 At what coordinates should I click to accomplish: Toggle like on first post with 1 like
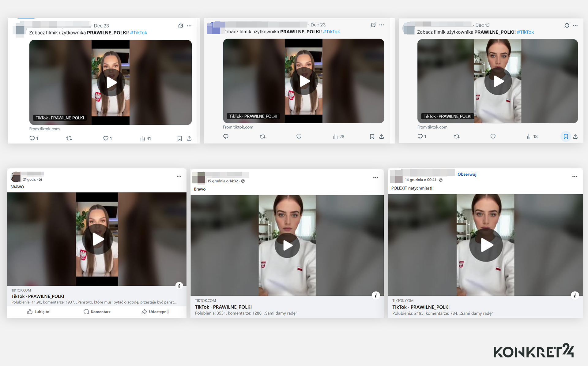tap(106, 138)
